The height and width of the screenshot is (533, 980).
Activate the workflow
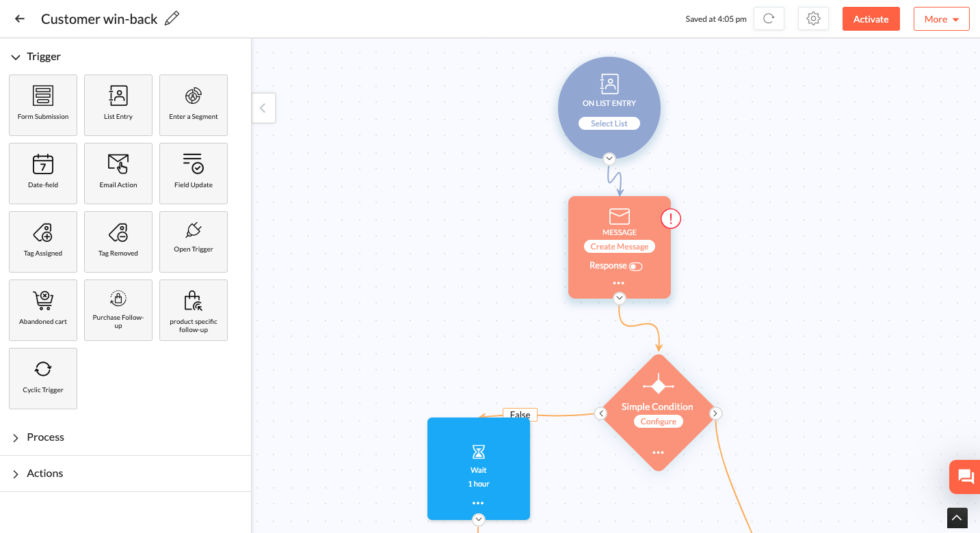pyautogui.click(x=871, y=19)
